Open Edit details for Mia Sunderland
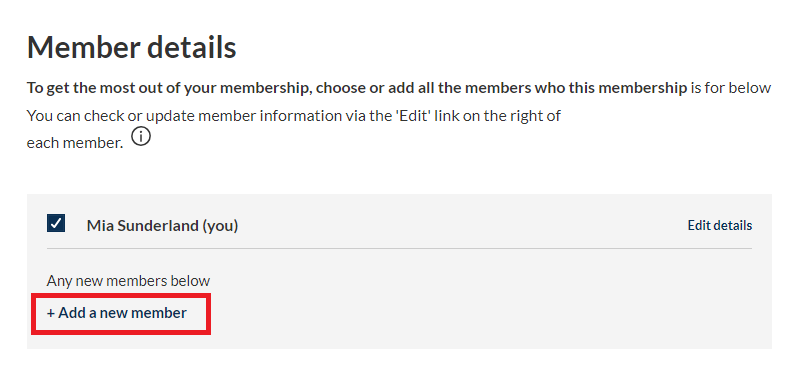The height and width of the screenshot is (387, 786). (x=719, y=226)
